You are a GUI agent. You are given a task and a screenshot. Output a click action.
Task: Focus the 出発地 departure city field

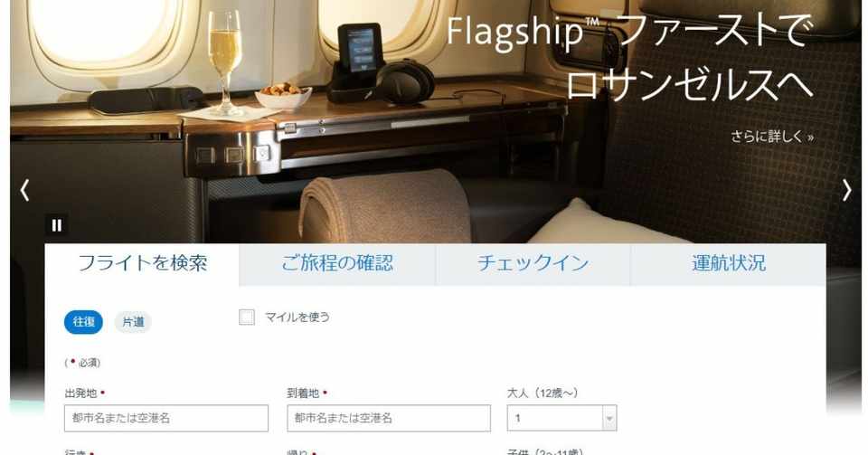(x=166, y=418)
